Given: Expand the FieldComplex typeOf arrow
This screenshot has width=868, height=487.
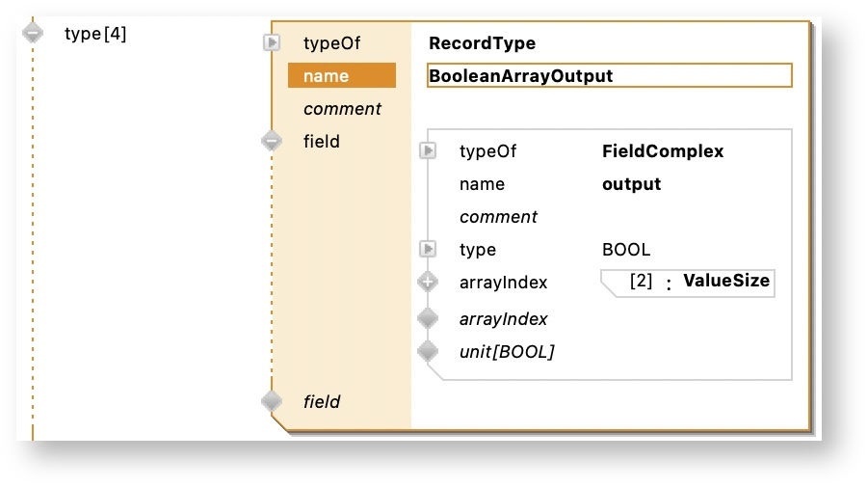Looking at the screenshot, I should [428, 151].
